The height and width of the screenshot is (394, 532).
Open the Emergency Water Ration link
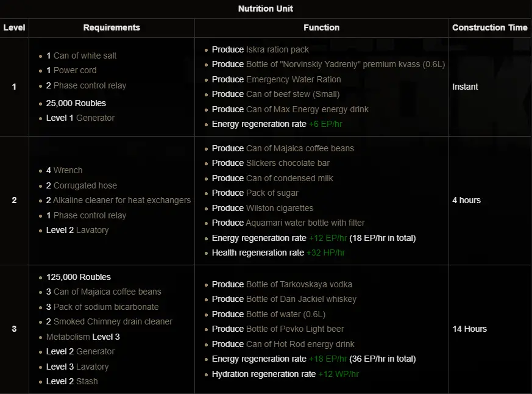(x=293, y=79)
